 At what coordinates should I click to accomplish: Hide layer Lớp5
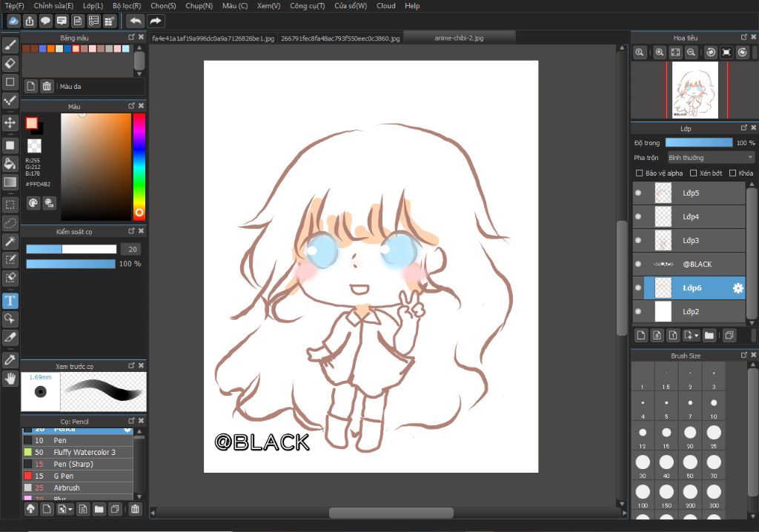(638, 193)
